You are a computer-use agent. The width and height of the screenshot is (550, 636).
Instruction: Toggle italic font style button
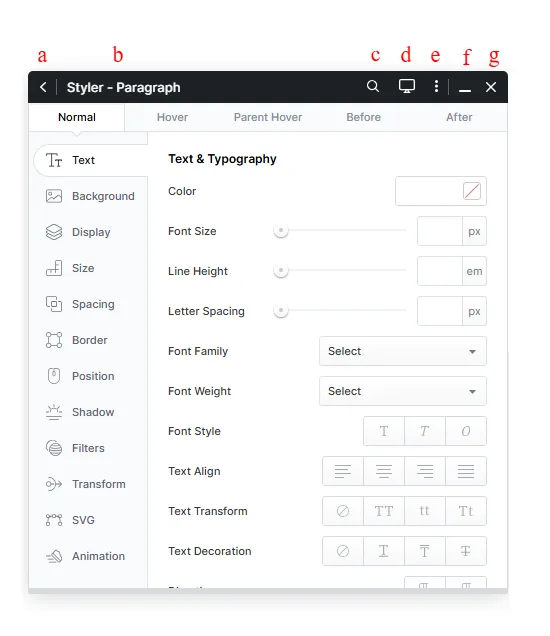(425, 431)
